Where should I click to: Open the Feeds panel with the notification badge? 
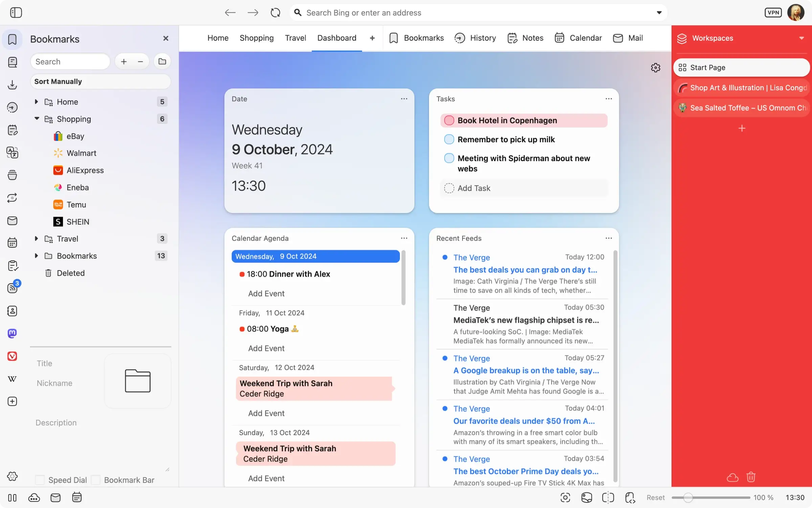(x=13, y=288)
